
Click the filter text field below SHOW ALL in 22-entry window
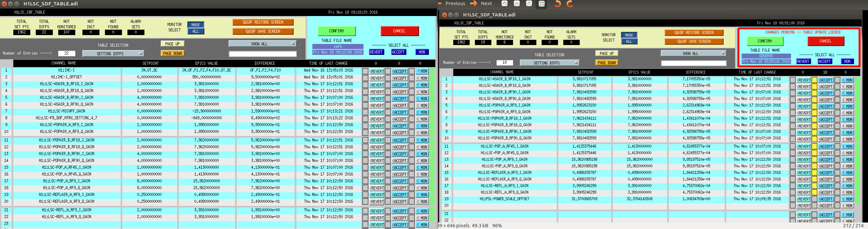(263, 54)
